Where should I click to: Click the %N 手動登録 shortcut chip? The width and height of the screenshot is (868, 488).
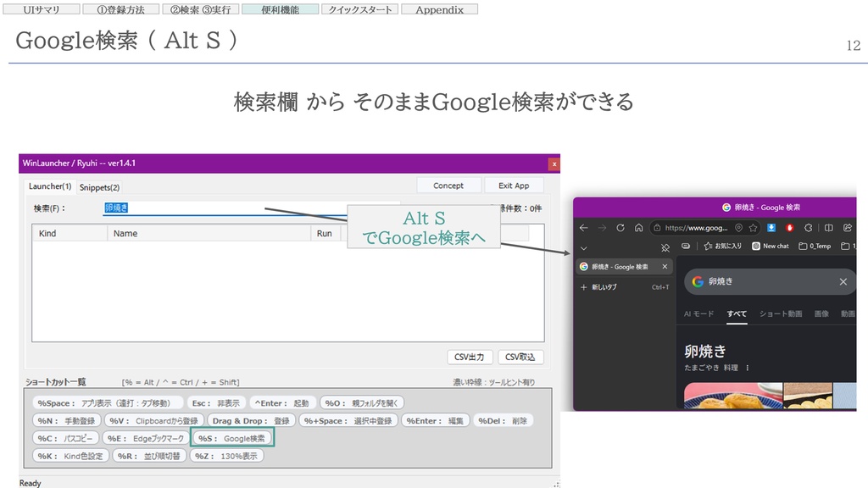click(x=66, y=421)
